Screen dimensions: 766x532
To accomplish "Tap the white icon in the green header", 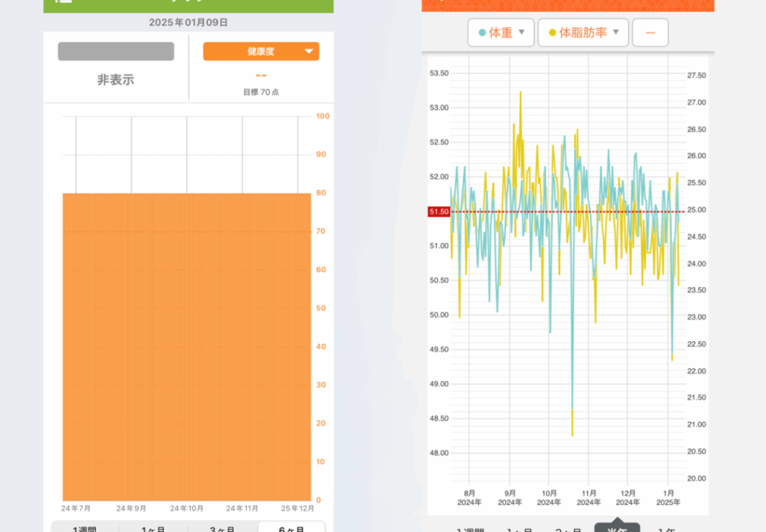I will 58,3.
